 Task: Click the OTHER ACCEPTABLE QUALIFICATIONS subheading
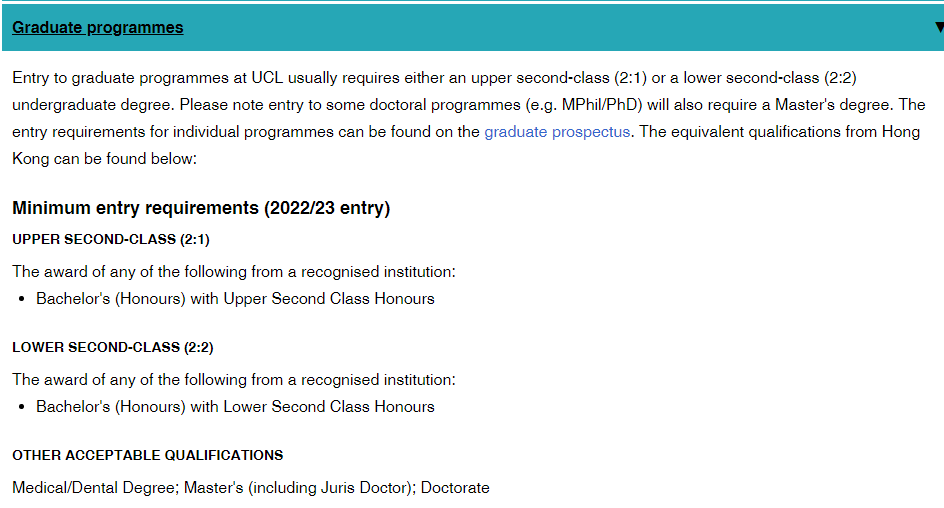point(148,455)
